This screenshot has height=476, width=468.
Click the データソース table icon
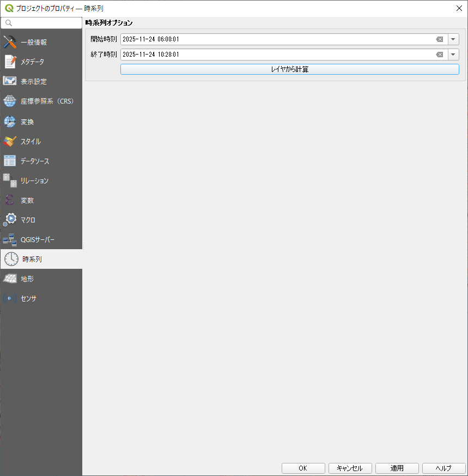[x=10, y=161]
